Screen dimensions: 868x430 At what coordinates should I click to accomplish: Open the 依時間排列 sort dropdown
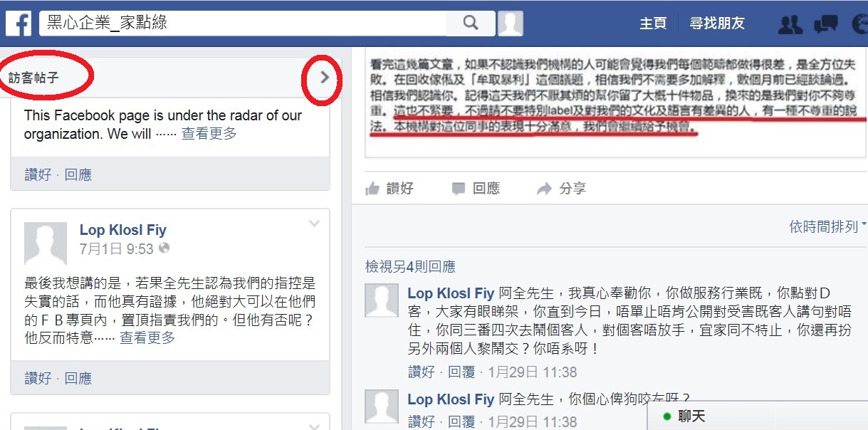828,226
